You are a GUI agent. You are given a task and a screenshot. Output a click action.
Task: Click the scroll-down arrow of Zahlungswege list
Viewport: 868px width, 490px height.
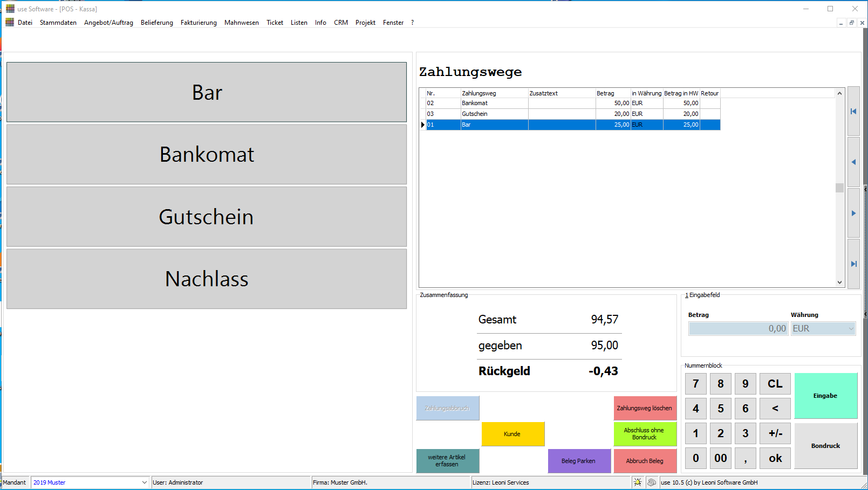pos(839,282)
